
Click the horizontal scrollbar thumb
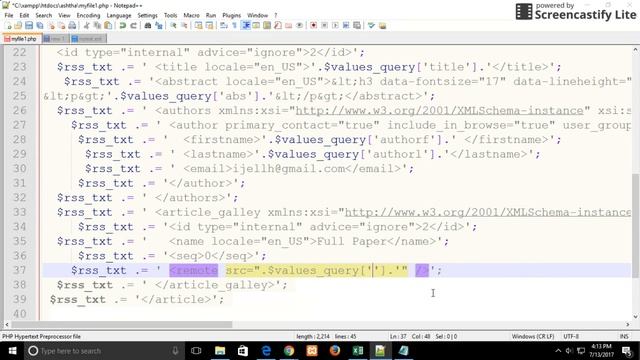(x=122, y=324)
